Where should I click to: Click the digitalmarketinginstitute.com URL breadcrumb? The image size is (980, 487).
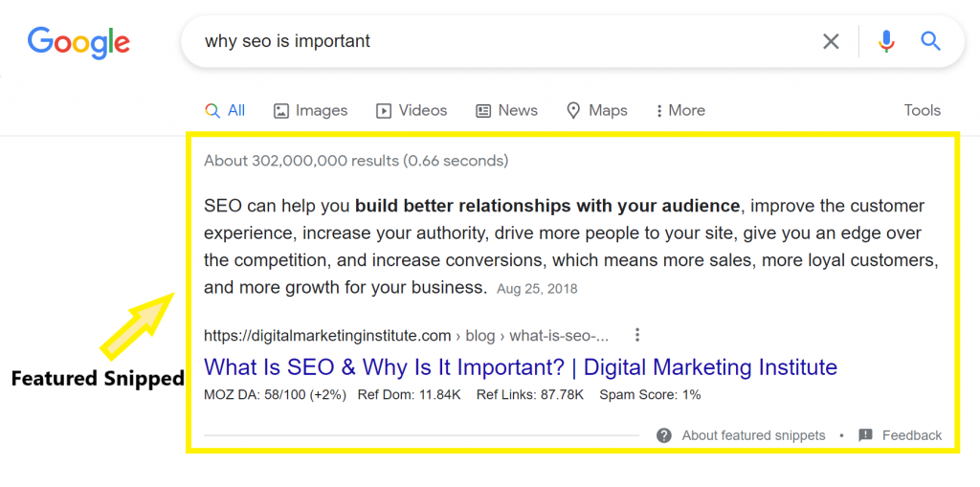406,336
